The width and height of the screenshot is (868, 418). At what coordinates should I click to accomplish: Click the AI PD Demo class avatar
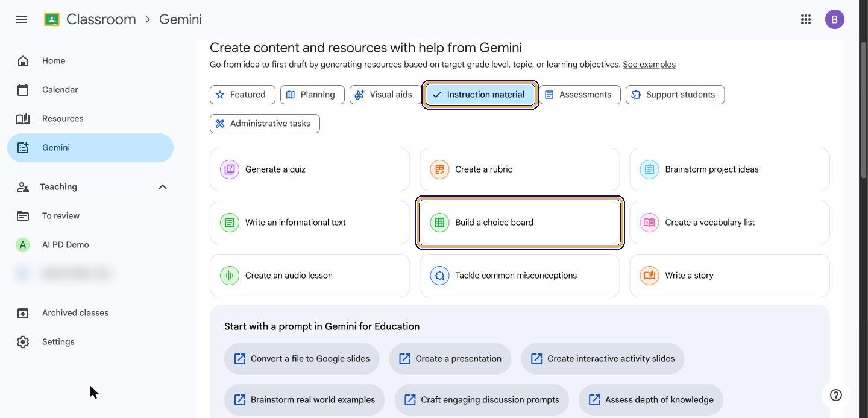coord(23,245)
